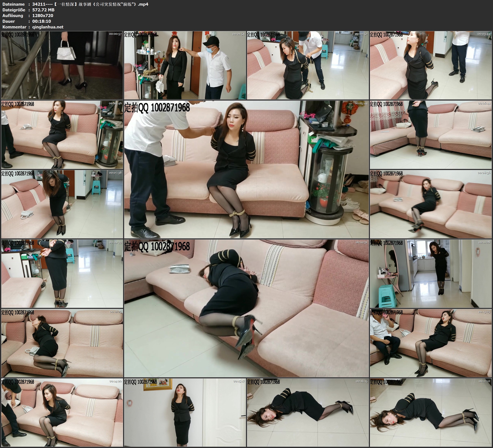Screen dimensions: 493x448
Task: Select the thumbnail at 00:02:52
Action: (x=308, y=65)
